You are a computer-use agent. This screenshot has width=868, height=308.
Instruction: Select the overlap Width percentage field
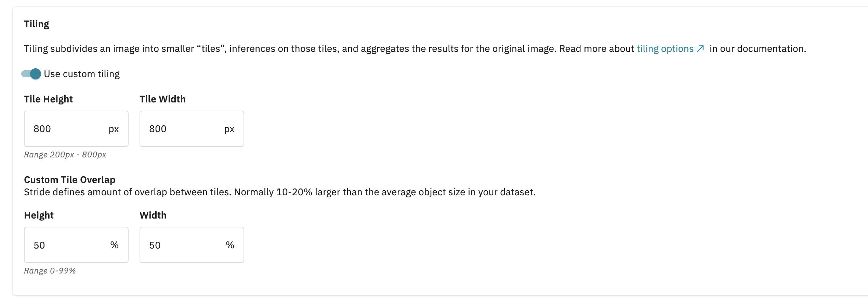coord(192,245)
